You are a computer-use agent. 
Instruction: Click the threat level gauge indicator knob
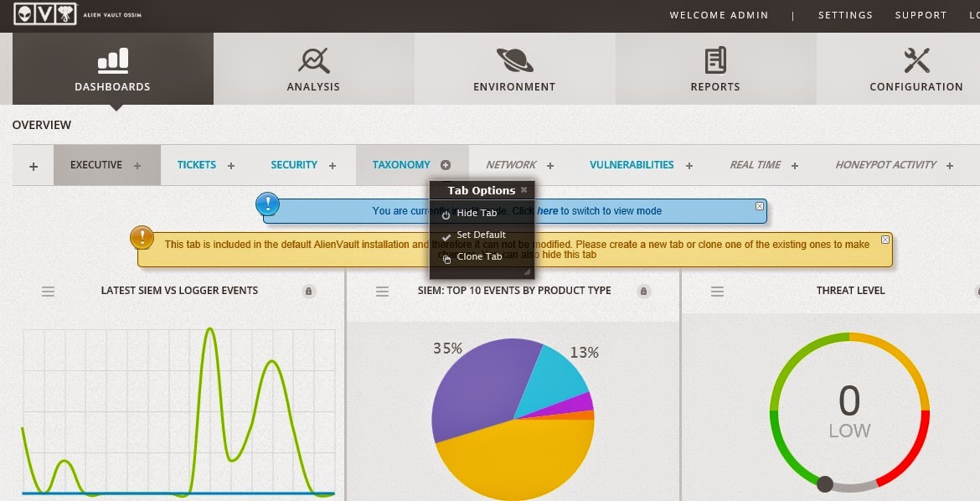(x=825, y=483)
